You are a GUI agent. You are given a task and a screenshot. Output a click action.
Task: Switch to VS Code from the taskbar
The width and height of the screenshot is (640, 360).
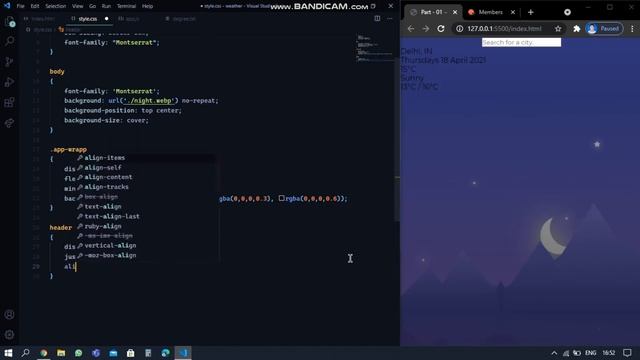[x=183, y=353]
